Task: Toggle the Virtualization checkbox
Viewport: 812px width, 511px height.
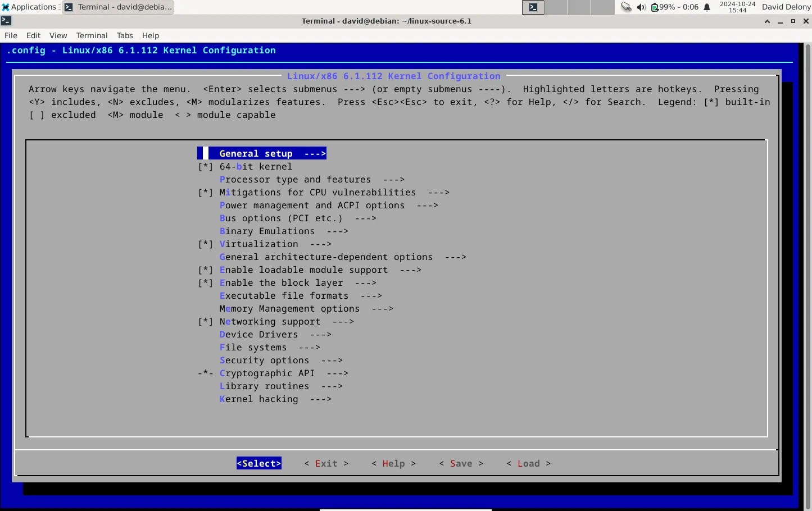Action: [205, 244]
